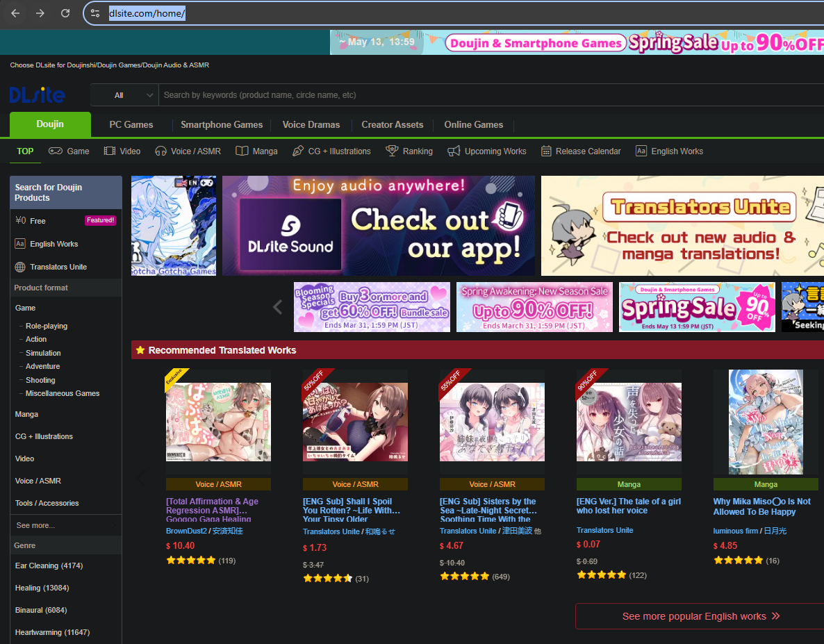Click previous arrow on the sale banner carousel
The width and height of the screenshot is (824, 644).
(277, 307)
